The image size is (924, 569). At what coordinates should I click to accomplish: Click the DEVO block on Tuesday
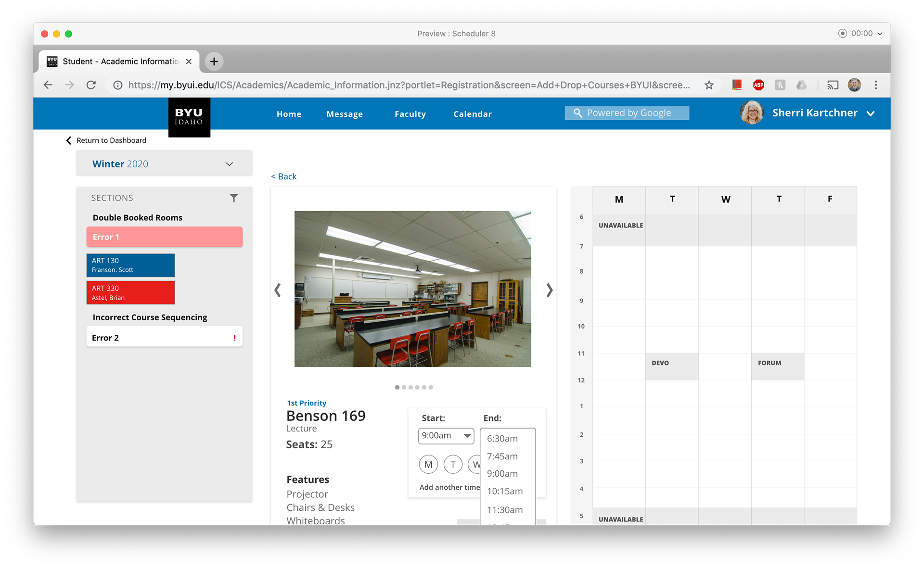pyautogui.click(x=672, y=367)
